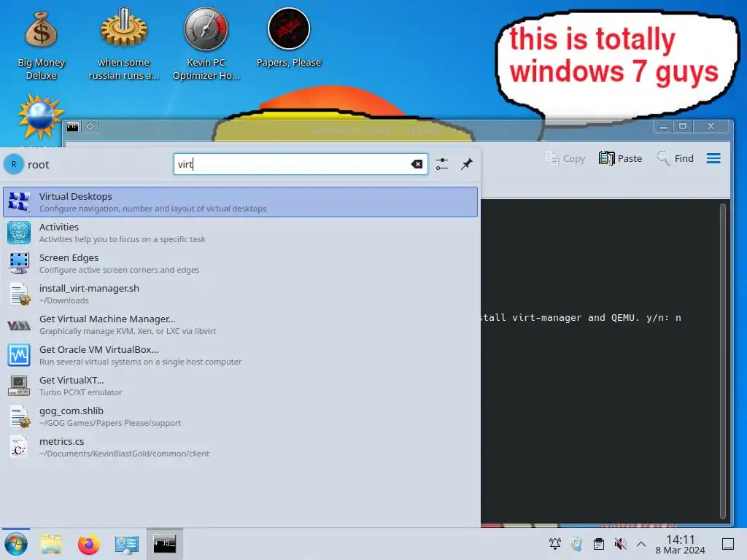Screen dimensions: 747x560
Task: Click Virtual Machine Manager logo icon
Action: 19,325
